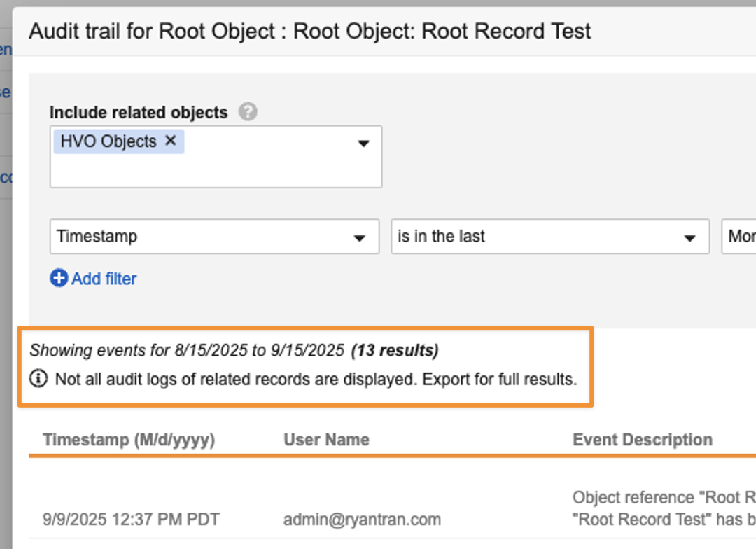Open the Timestamp filter field dropdown

pyautogui.click(x=214, y=237)
